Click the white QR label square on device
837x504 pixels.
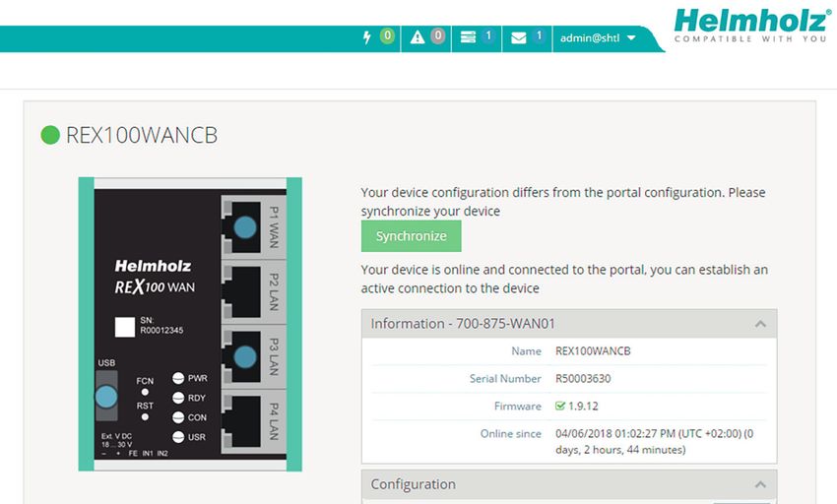click(125, 327)
